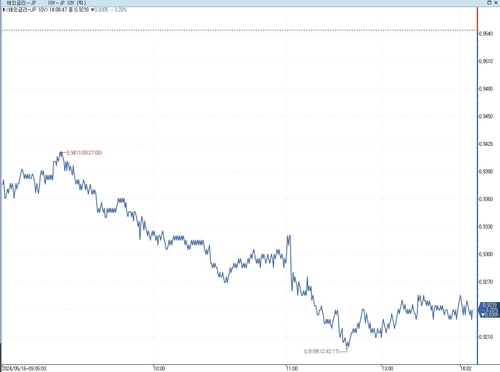Image resolution: width=500 pixels, height=372 pixels.
Task: Click the 0.9540 price axis label
Action: click(486, 34)
